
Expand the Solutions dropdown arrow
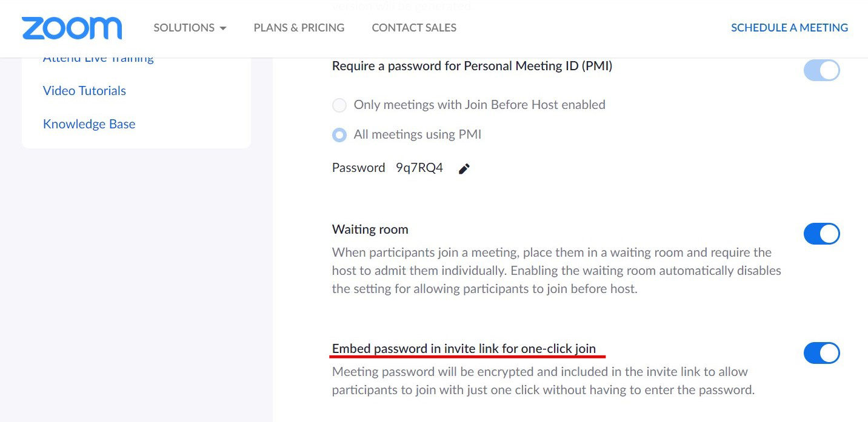tap(222, 28)
